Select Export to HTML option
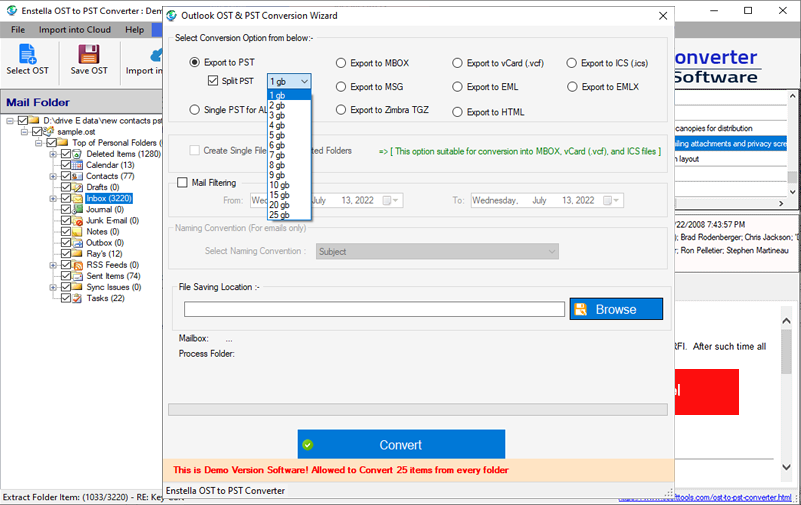This screenshot has height=505, width=801. coord(457,112)
